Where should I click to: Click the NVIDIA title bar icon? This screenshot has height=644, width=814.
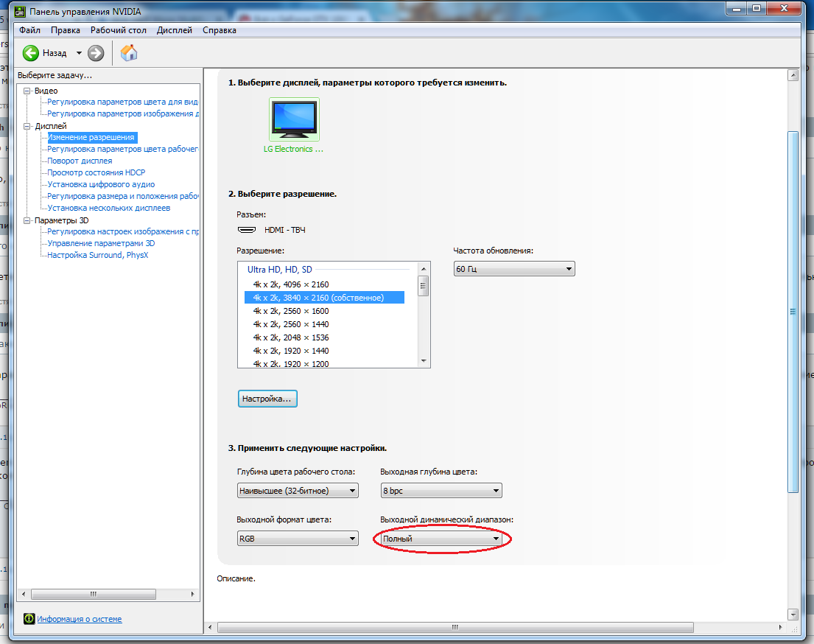click(20, 12)
